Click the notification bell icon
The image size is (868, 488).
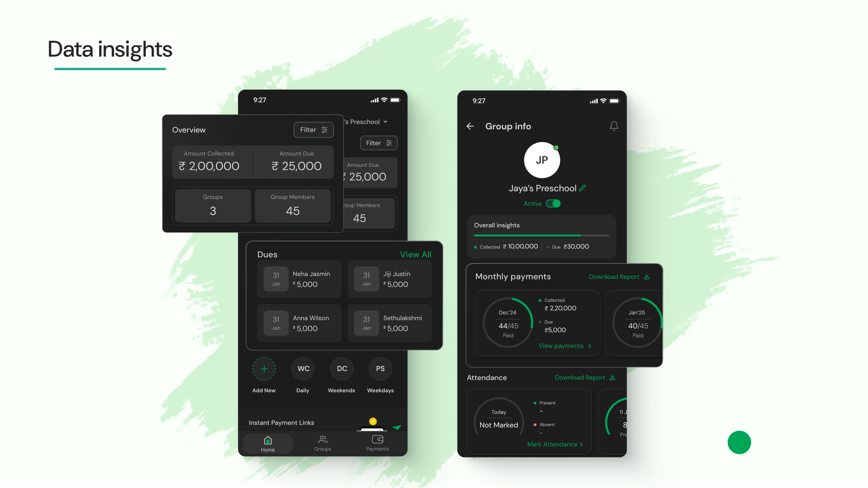[614, 126]
